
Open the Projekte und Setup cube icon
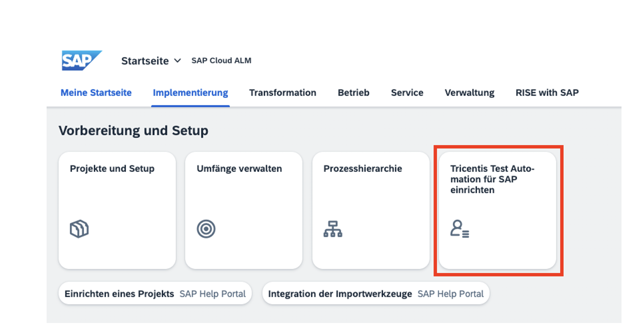tap(79, 229)
